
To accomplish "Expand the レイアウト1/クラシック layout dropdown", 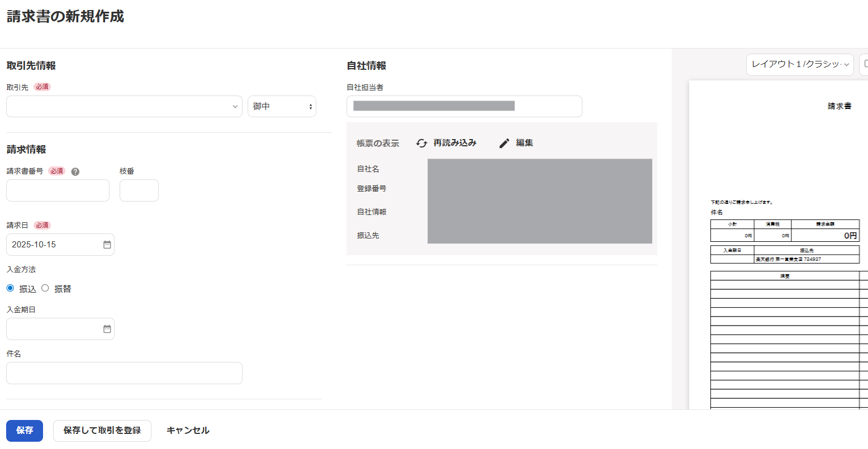I will click(x=799, y=65).
